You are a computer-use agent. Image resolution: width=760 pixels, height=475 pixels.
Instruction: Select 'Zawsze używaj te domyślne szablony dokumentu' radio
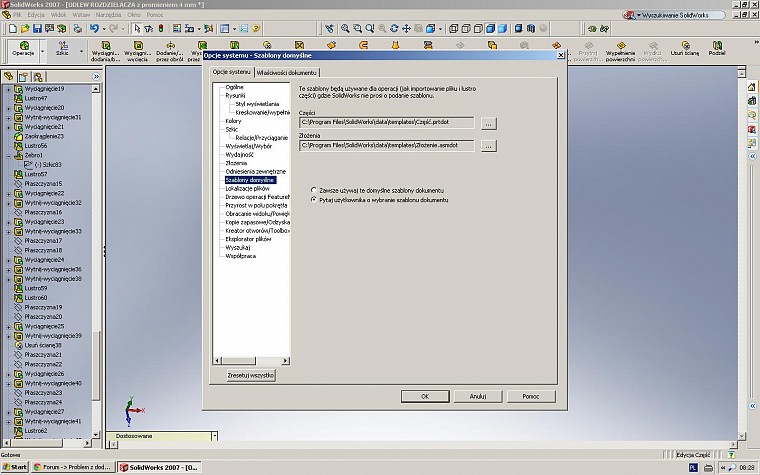tap(314, 190)
